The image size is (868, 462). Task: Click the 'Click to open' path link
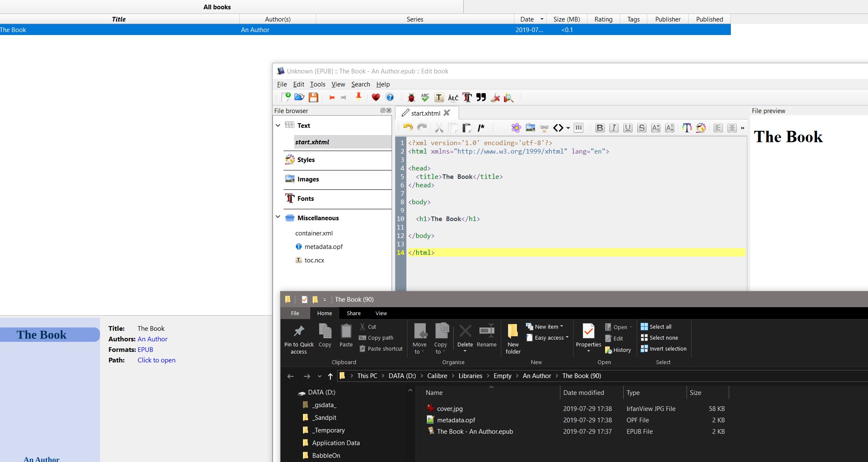(x=156, y=360)
